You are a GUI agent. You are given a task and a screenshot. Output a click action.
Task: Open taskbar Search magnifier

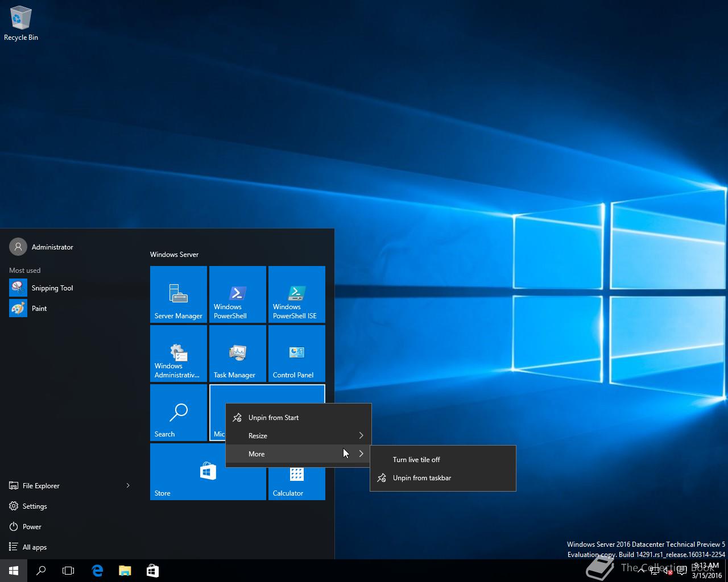click(41, 571)
